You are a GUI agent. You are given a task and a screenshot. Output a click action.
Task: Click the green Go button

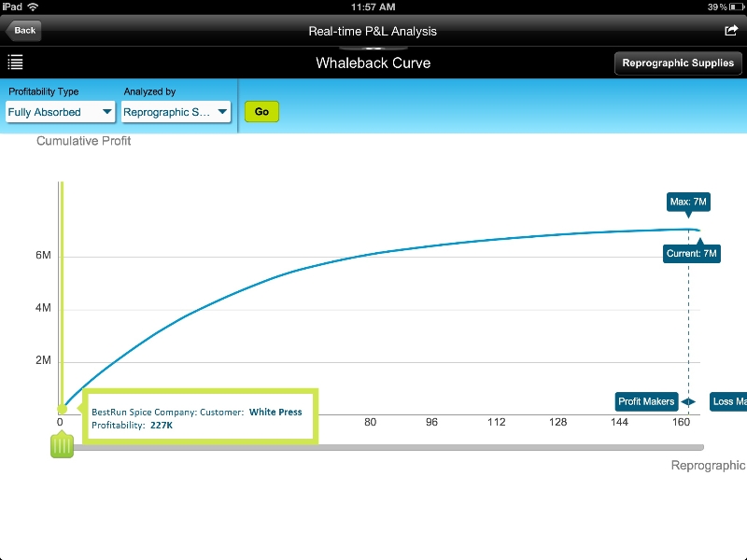pos(261,111)
